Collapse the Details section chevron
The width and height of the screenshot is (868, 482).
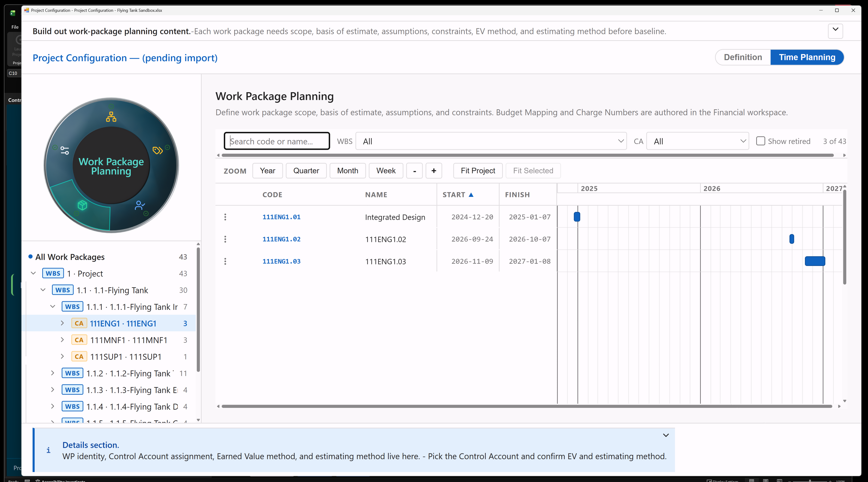click(666, 435)
